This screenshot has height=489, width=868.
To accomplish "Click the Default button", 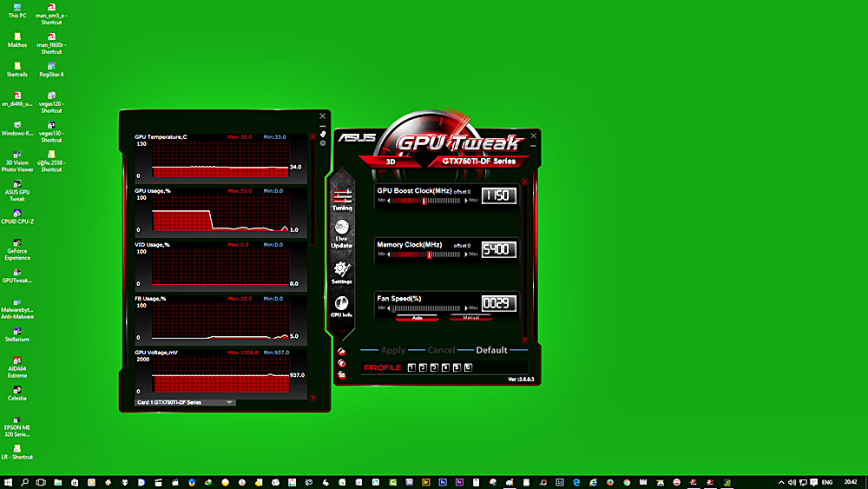I will click(x=491, y=350).
